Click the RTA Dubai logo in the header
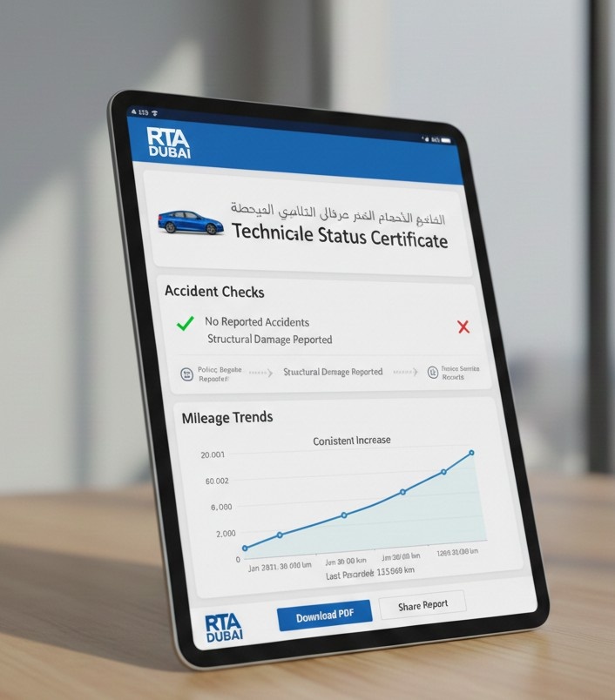 169,143
